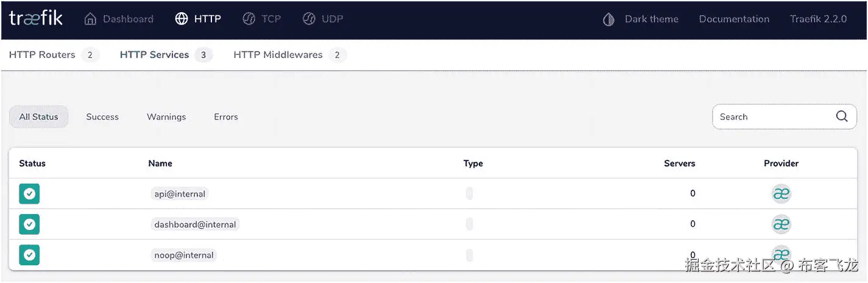Image resolution: width=868 pixels, height=283 pixels.
Task: Filter services by Warnings status
Action: [166, 116]
